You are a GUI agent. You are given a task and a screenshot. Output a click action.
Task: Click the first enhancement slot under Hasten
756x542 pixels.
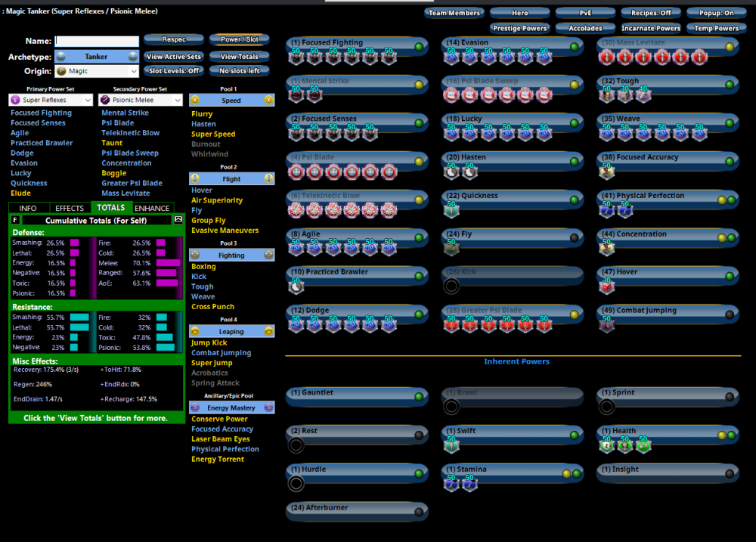[451, 172]
